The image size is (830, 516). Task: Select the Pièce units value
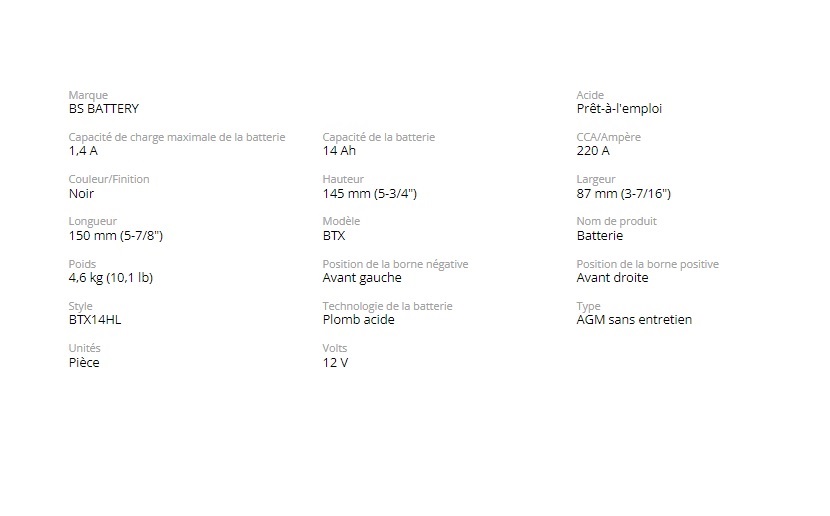pos(84,363)
